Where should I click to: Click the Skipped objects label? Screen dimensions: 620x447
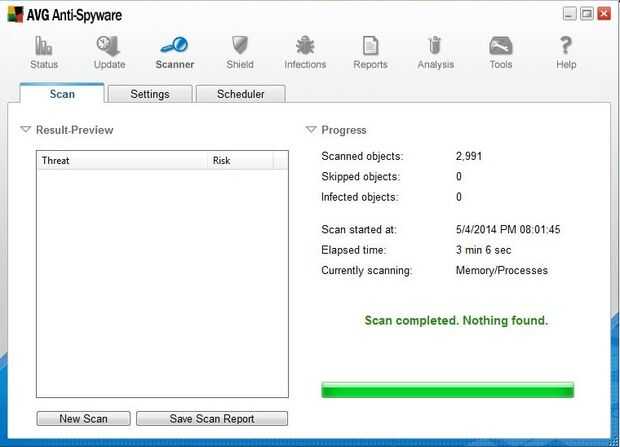click(x=361, y=176)
